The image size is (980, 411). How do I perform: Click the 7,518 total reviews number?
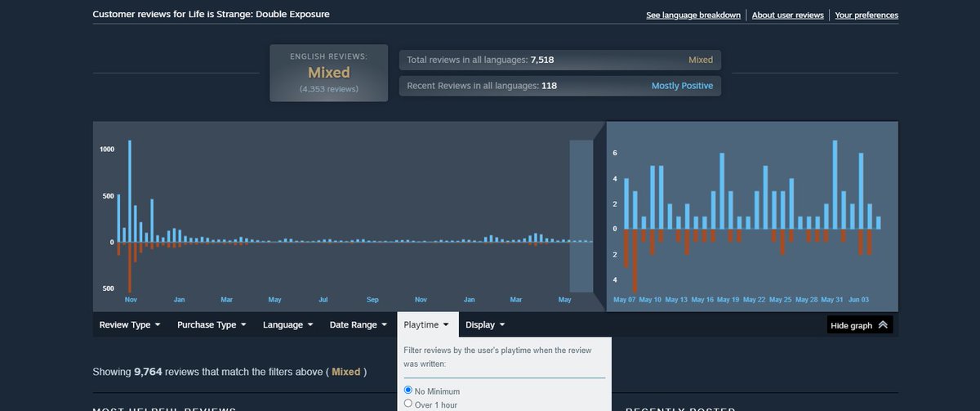[542, 60]
